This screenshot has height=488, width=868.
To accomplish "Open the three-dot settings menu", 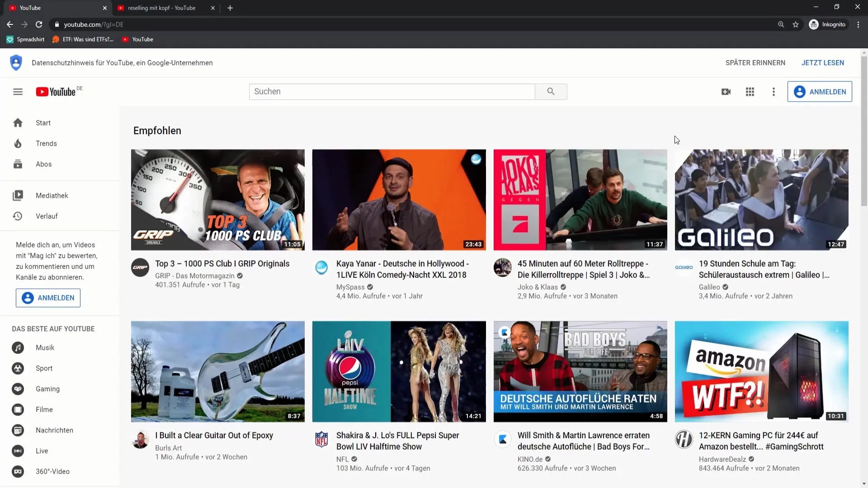I will 774,92.
